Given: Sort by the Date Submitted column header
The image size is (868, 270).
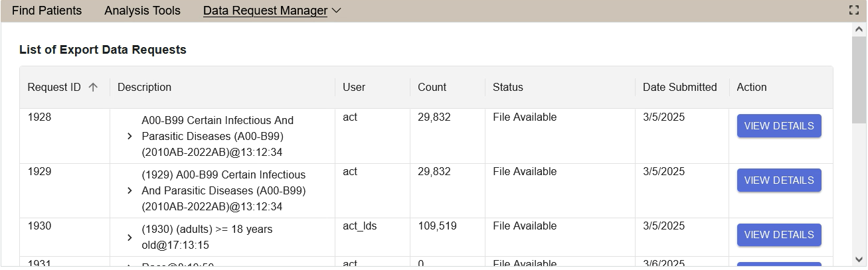Looking at the screenshot, I should [679, 87].
